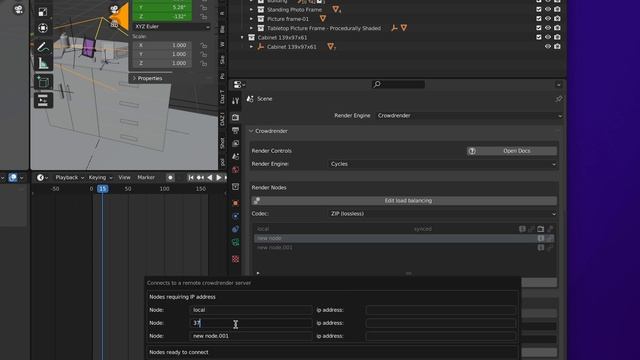This screenshot has height=360, width=640.
Task: Open the View Layer properties tab
Action: pos(236,143)
